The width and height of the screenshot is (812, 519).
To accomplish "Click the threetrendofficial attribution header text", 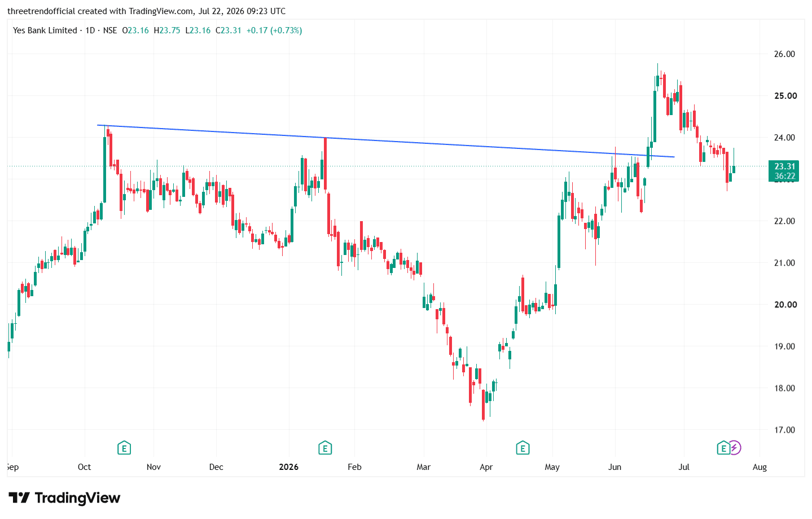I will click(147, 11).
